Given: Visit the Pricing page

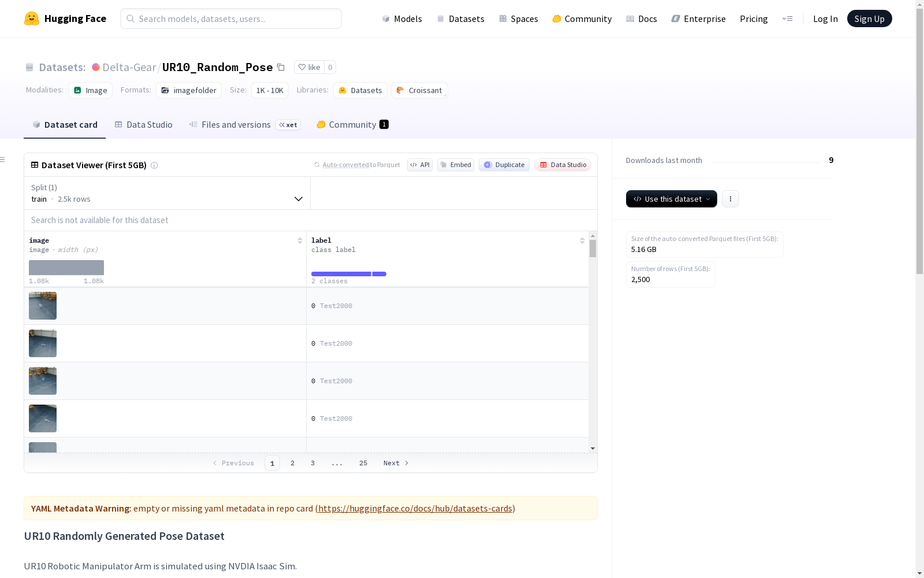Looking at the screenshot, I should [754, 18].
